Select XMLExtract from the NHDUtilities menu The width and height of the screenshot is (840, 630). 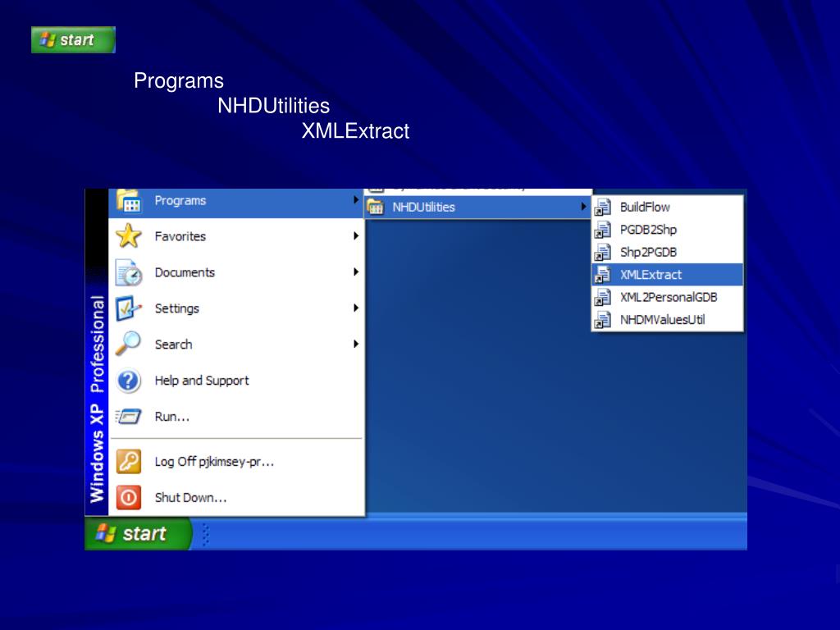[x=651, y=275]
